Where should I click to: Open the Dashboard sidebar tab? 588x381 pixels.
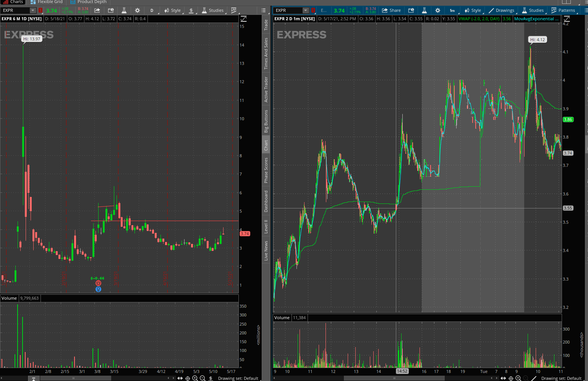(x=266, y=201)
